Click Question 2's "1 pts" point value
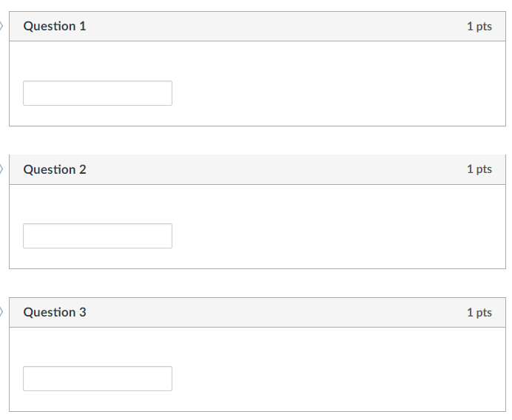The height and width of the screenshot is (420, 512). [x=479, y=169]
